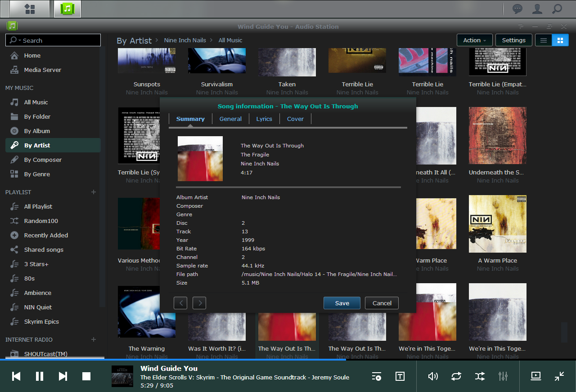
Task: Go to previous song in dialog
Action: 180,303
